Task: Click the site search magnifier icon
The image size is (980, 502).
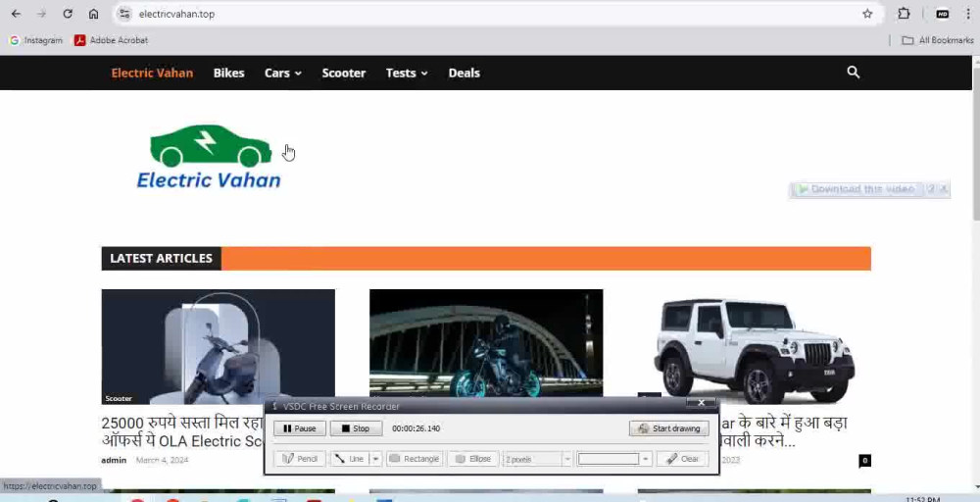Action: click(854, 73)
